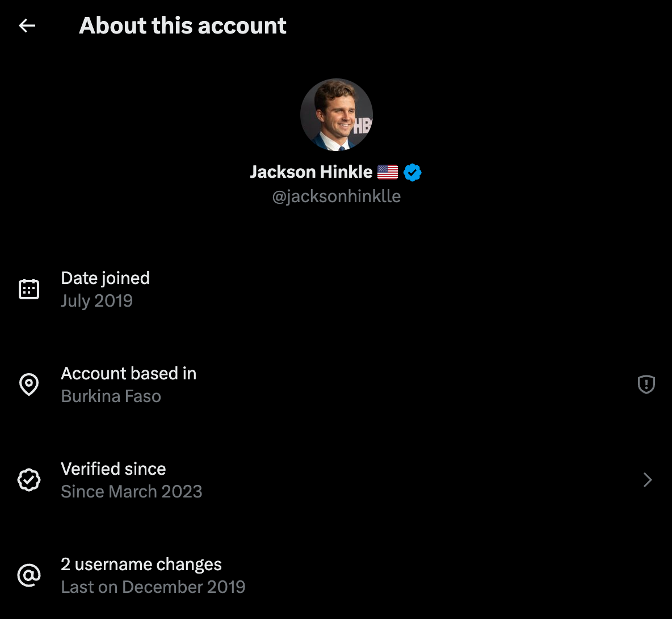This screenshot has height=619, width=672.
Task: Click the Burkina Faso location text
Action: coord(111,396)
